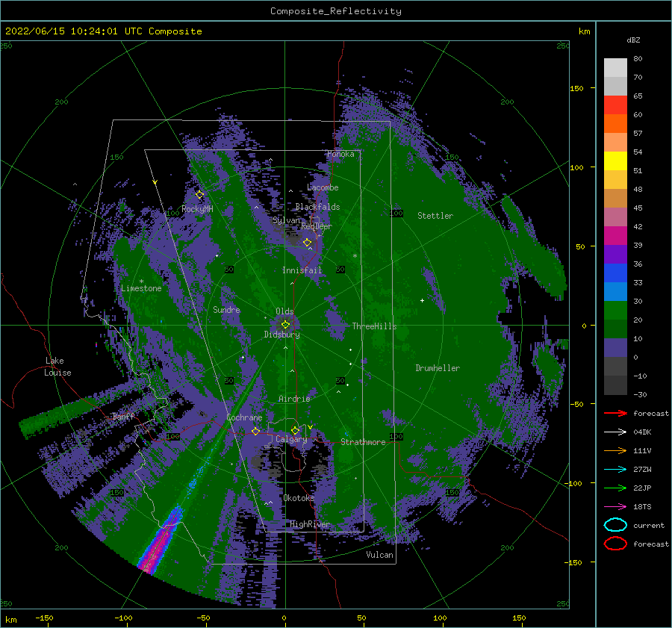Pick the yellow 51–54 dBZ swatch
The height and width of the screenshot is (628, 672).
coord(615,161)
